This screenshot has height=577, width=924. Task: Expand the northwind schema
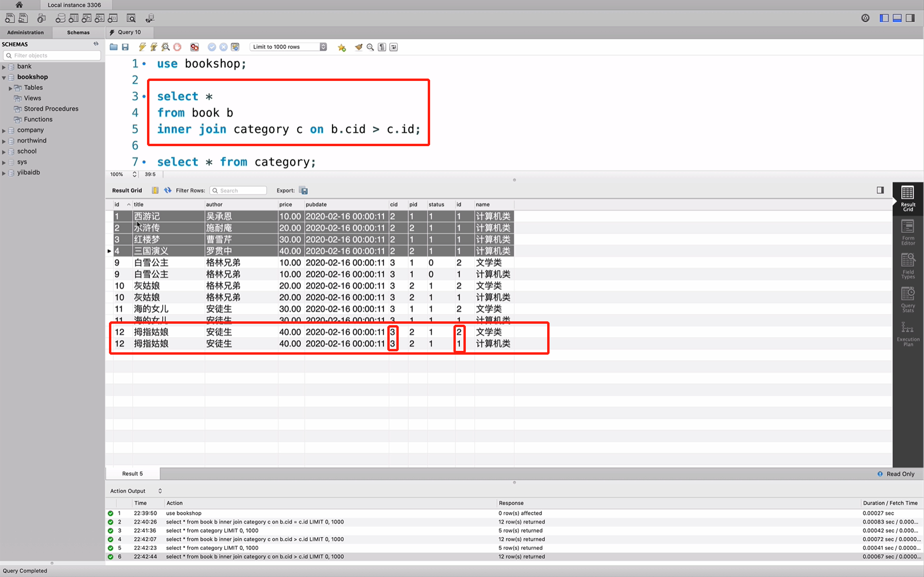(x=4, y=141)
